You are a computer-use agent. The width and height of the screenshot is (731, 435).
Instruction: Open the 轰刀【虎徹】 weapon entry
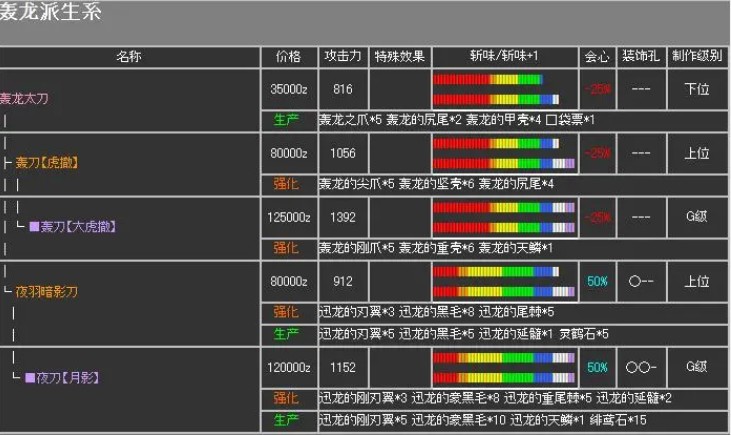click(x=46, y=162)
